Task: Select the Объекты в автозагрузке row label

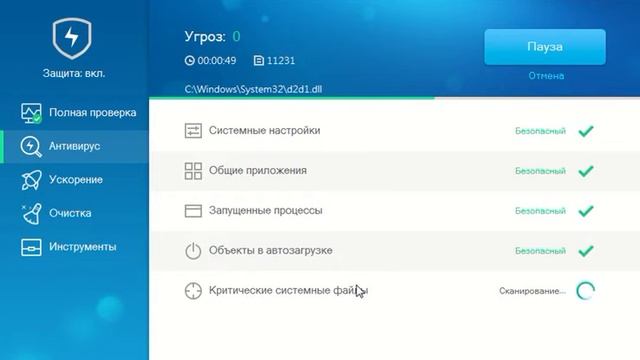Action: click(x=270, y=251)
